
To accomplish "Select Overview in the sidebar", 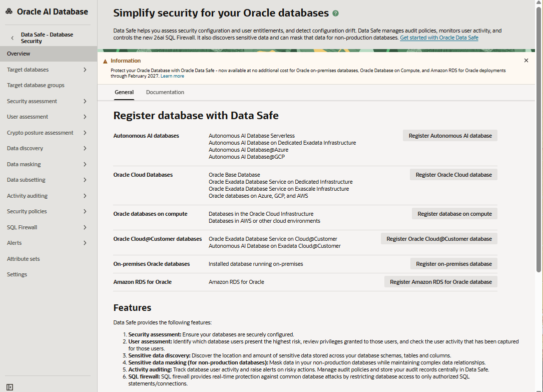I will click(49, 54).
